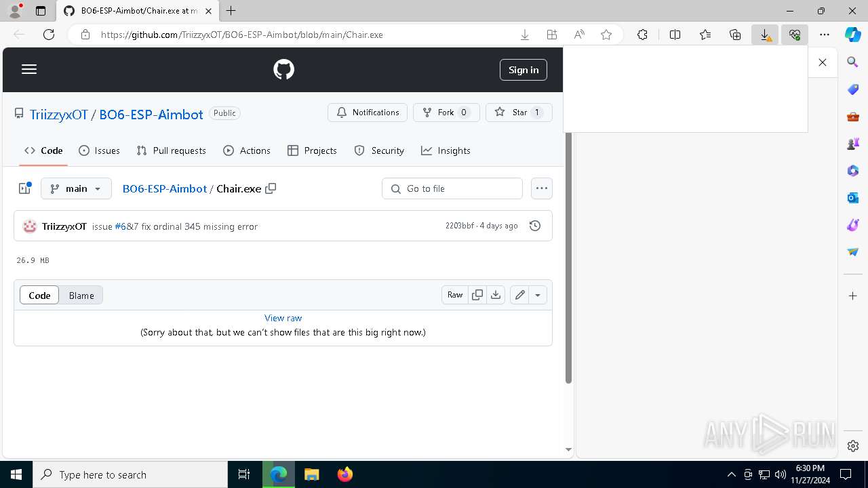Open File Explorer from taskbar
868x488 pixels.
(311, 474)
